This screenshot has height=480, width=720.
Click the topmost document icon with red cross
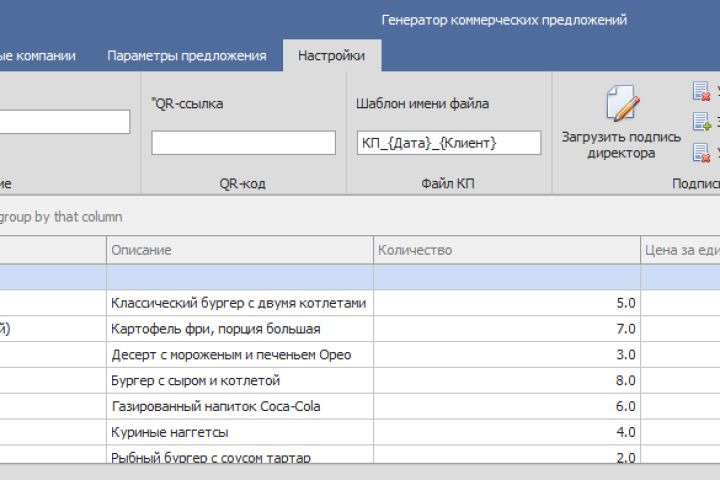click(701, 92)
